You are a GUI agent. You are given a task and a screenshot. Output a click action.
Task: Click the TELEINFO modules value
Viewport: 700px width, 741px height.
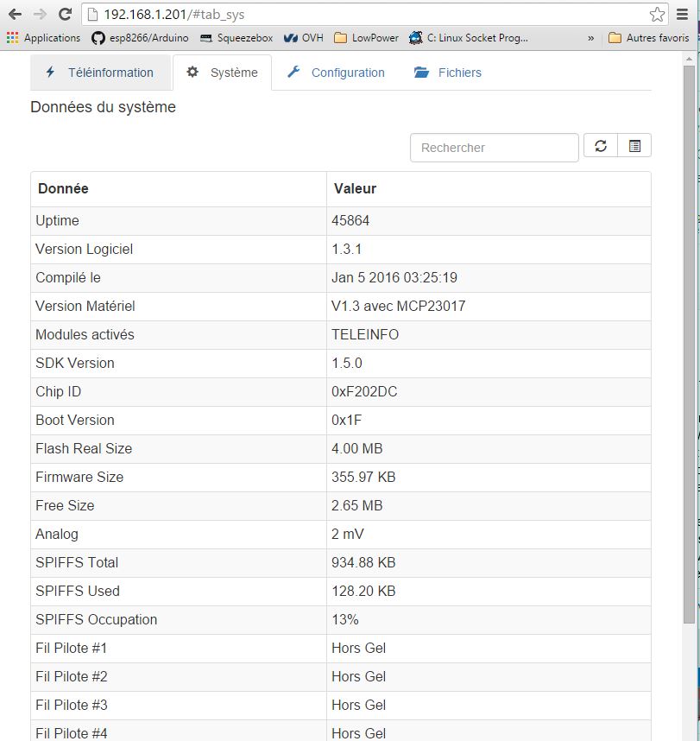(365, 334)
